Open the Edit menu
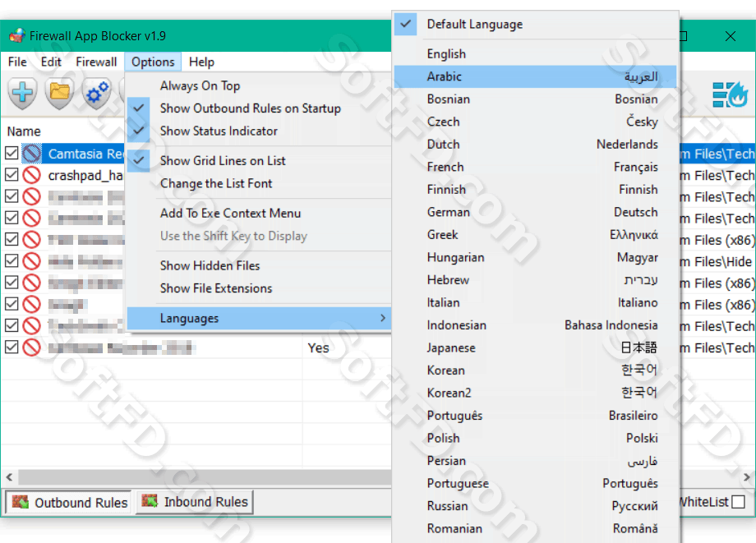Viewport: 756px width, 543px height. (x=51, y=62)
